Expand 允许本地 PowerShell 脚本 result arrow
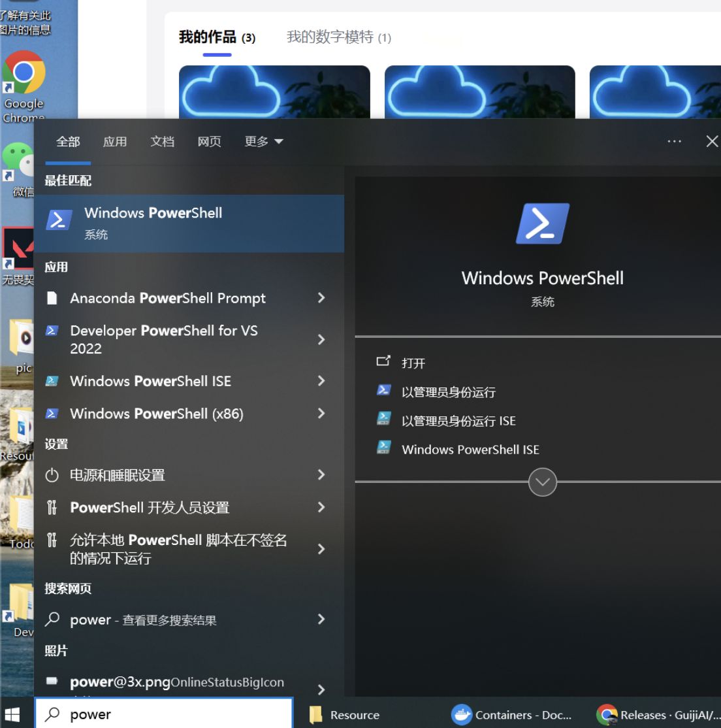 click(x=321, y=549)
